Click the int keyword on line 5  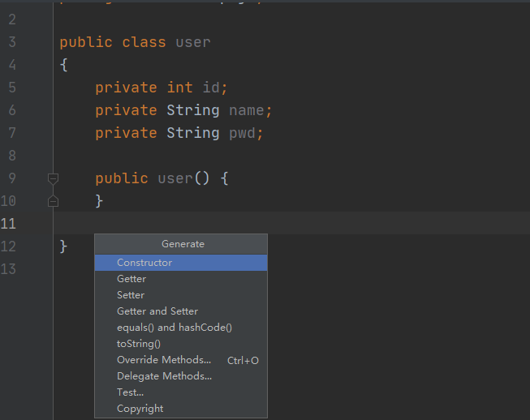(x=180, y=88)
